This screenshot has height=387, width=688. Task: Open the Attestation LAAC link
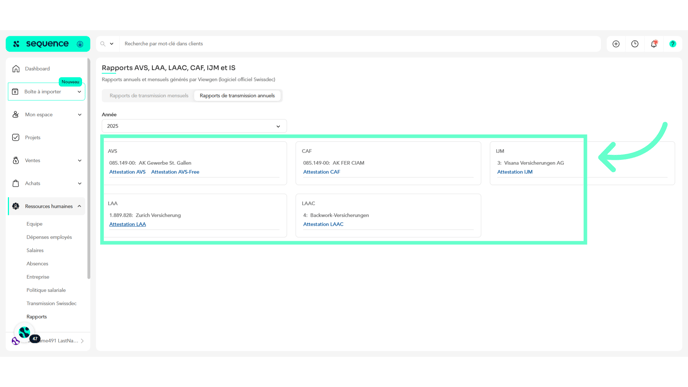(x=323, y=224)
